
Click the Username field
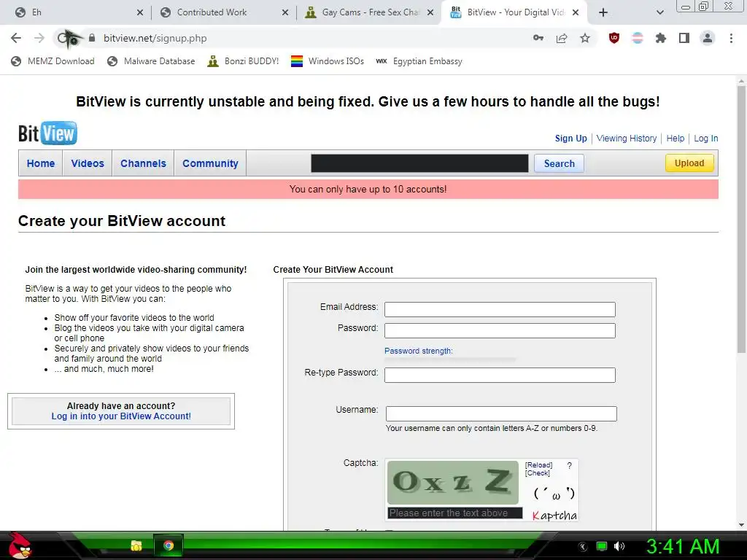pyautogui.click(x=501, y=414)
